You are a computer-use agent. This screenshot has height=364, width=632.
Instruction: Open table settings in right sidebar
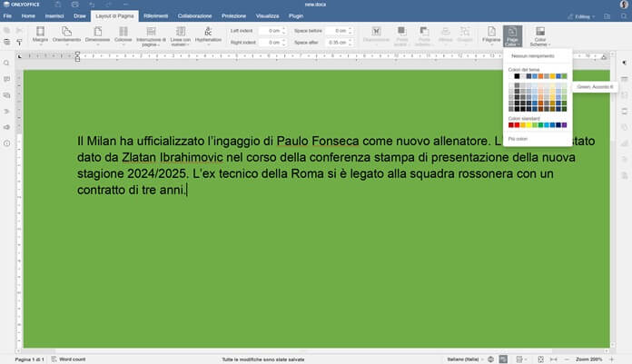point(625,79)
